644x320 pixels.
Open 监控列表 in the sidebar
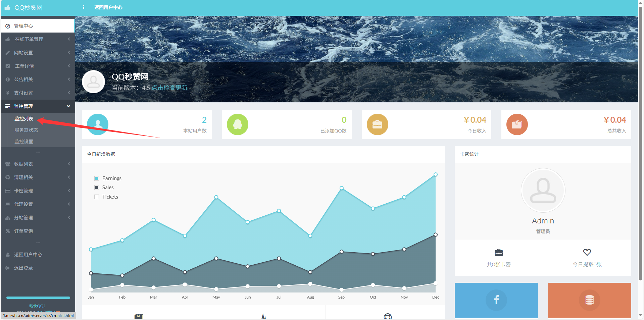[x=24, y=119]
